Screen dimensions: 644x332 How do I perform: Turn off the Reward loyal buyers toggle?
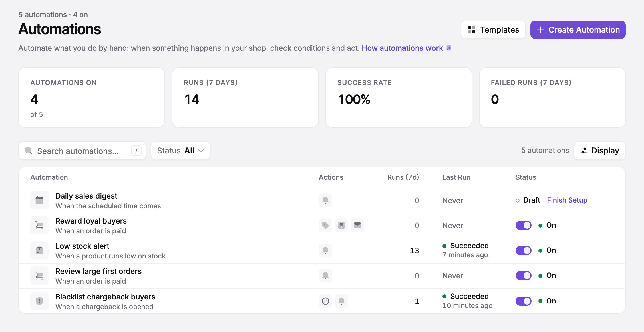[524, 225]
